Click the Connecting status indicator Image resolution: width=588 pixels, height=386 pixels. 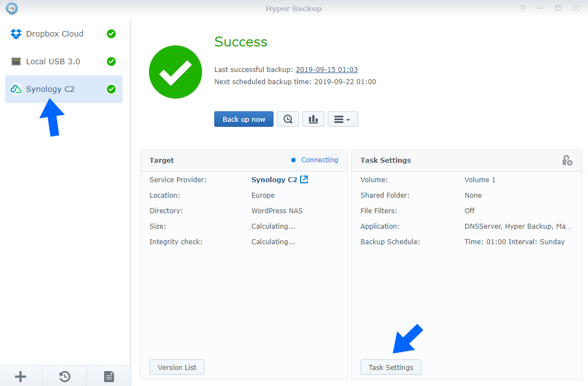click(314, 160)
